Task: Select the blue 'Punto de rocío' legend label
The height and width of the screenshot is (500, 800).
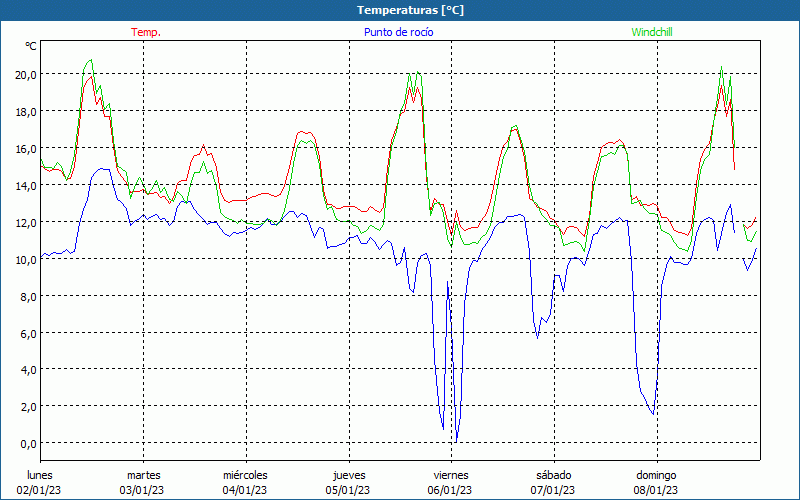Action: point(398,32)
